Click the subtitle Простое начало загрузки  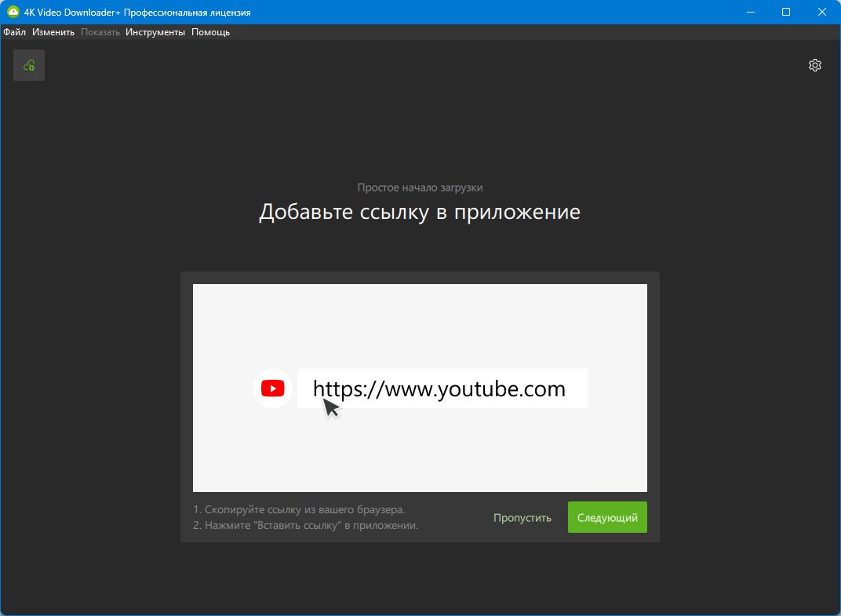click(x=420, y=188)
